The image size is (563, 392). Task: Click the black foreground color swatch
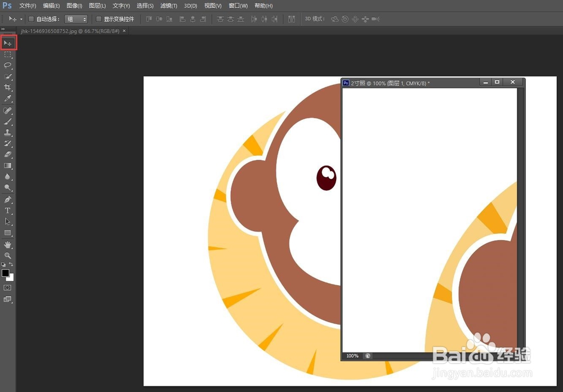point(5,273)
